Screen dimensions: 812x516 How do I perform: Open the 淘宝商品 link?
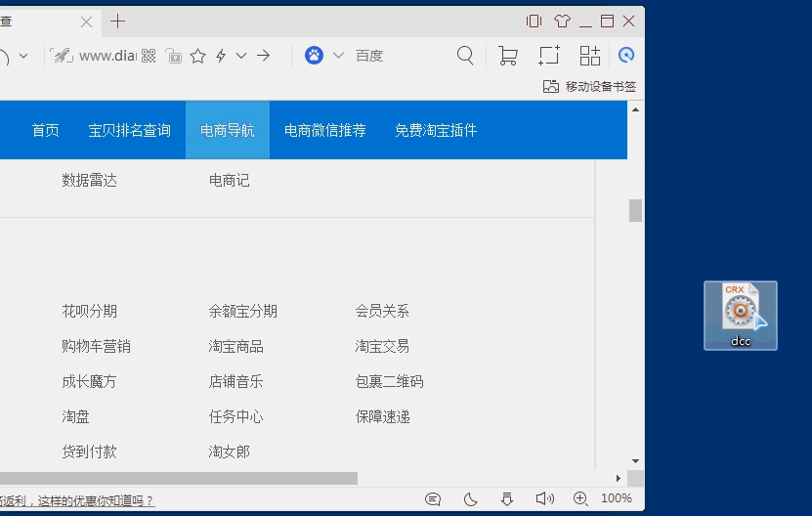[236, 346]
